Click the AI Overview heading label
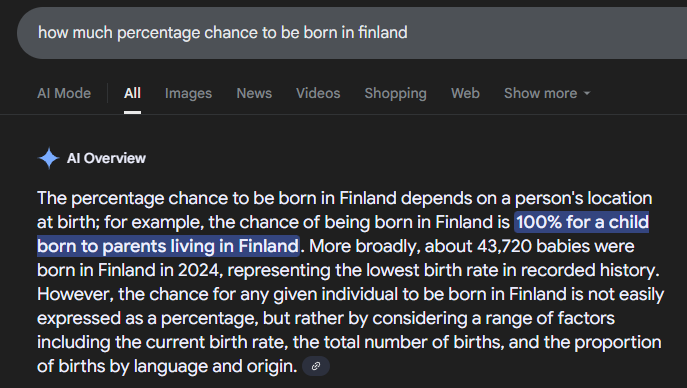The image size is (687, 388). pos(106,158)
